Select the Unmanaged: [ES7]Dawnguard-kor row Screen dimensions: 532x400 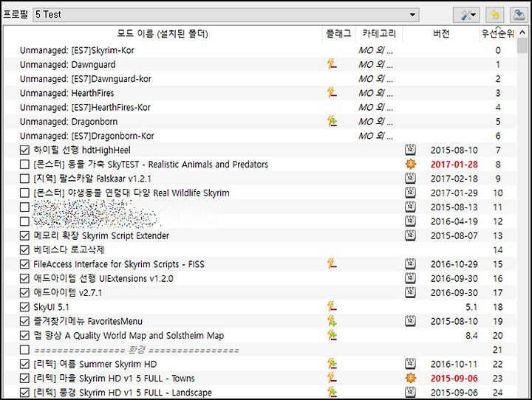point(261,79)
